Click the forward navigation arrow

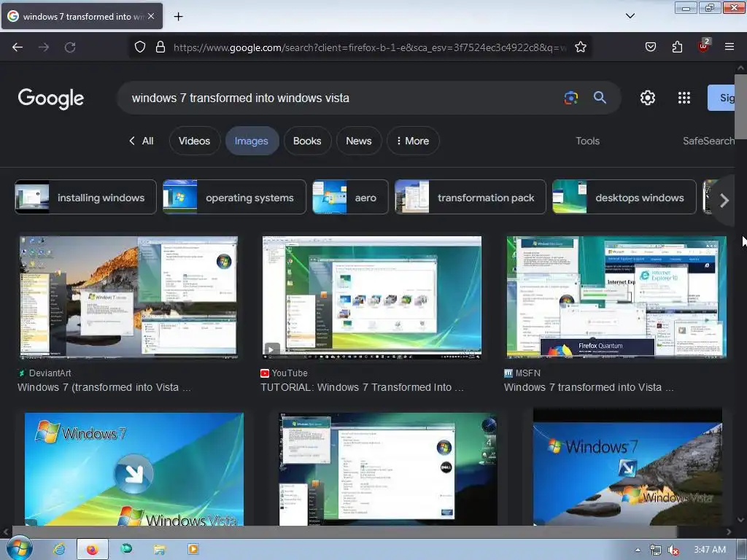[44, 47]
